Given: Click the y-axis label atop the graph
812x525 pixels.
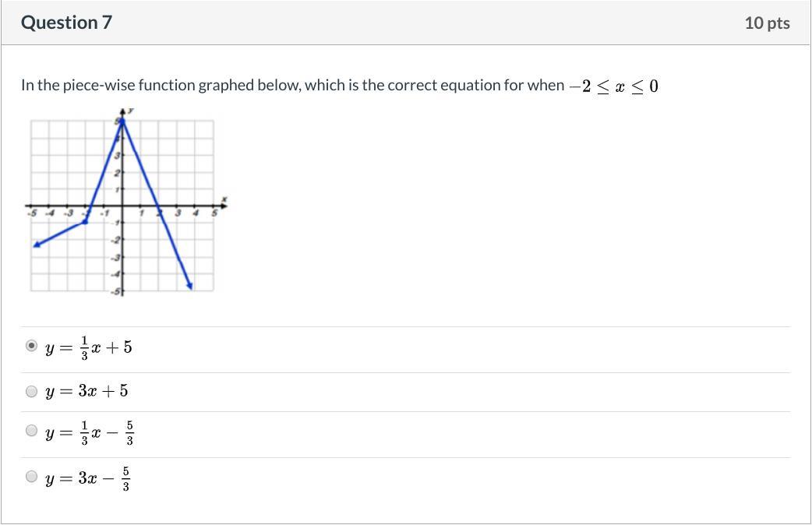Looking at the screenshot, I should [130, 111].
